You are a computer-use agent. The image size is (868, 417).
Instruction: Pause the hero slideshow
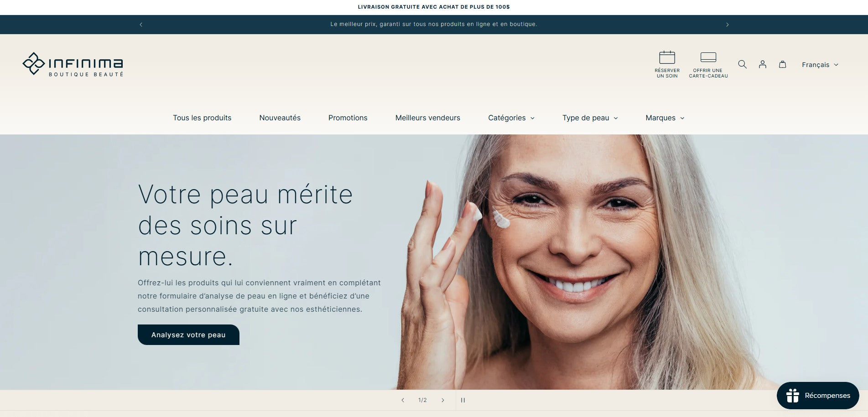click(463, 400)
